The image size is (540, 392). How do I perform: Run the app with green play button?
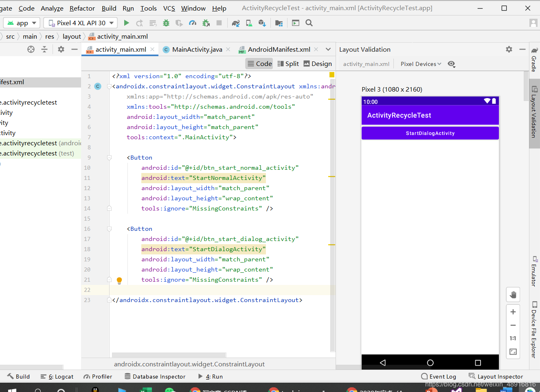[126, 23]
